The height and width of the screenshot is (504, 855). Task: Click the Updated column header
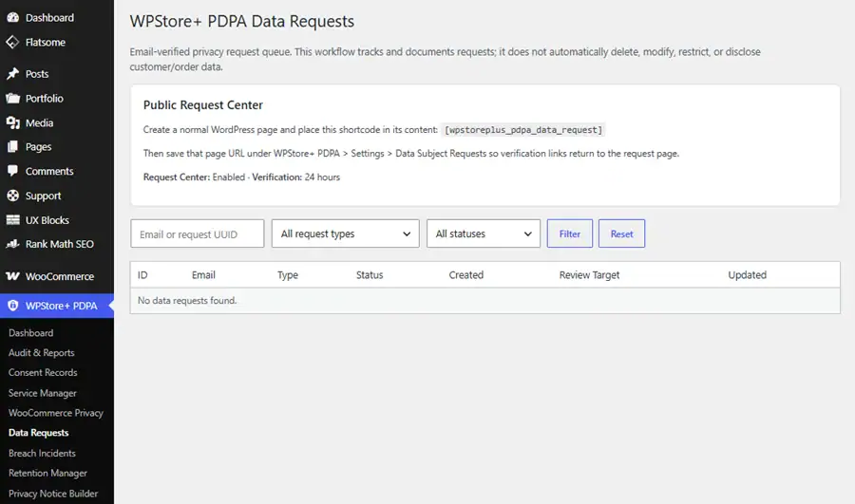click(747, 275)
